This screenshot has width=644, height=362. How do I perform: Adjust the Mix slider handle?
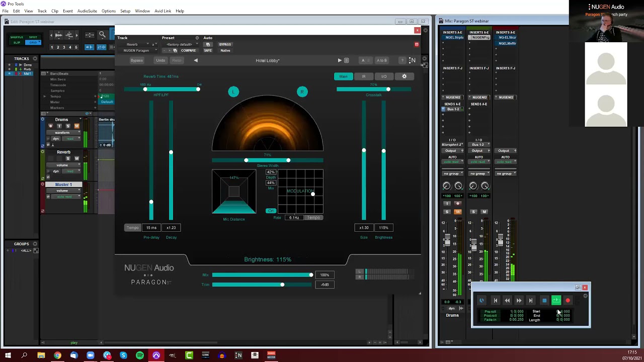[311, 275]
